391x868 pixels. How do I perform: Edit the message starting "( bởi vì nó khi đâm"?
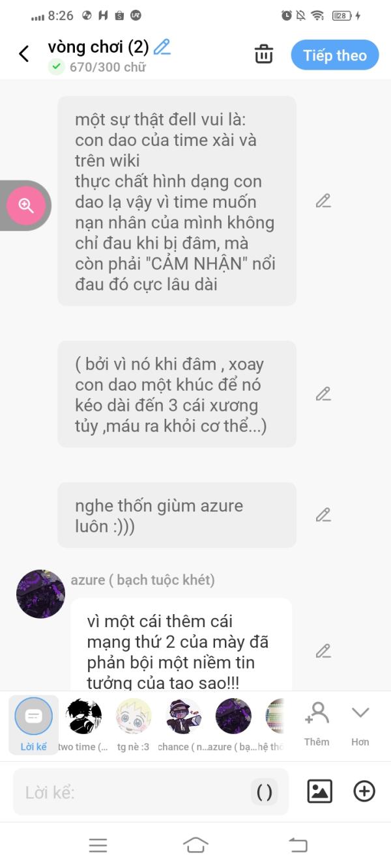tap(323, 394)
